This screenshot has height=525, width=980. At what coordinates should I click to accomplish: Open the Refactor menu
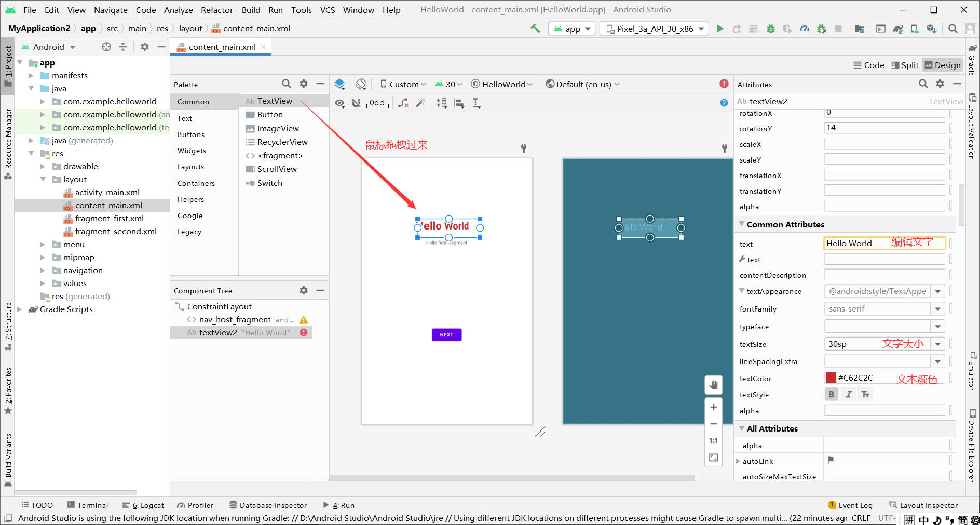216,10
